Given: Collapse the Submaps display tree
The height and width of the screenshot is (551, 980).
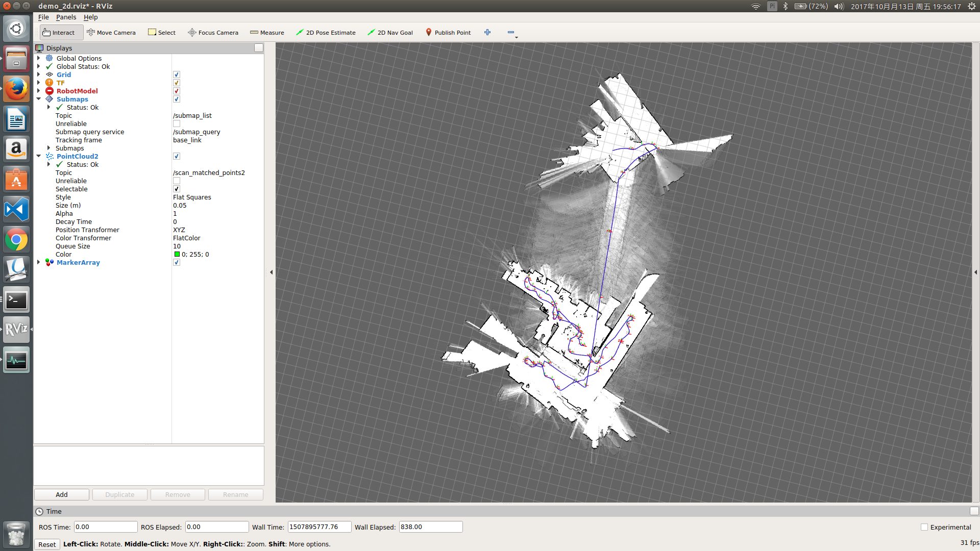Looking at the screenshot, I should coord(38,99).
